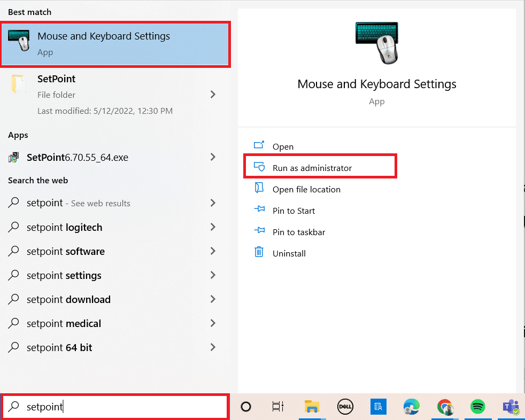525x420 pixels.
Task: Choose Uninstall option
Action: click(x=289, y=254)
